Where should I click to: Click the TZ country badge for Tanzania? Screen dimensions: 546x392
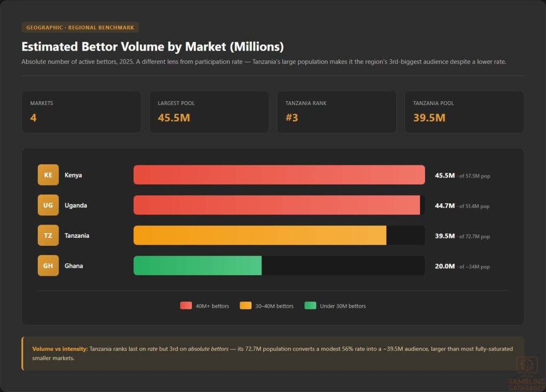click(x=48, y=235)
